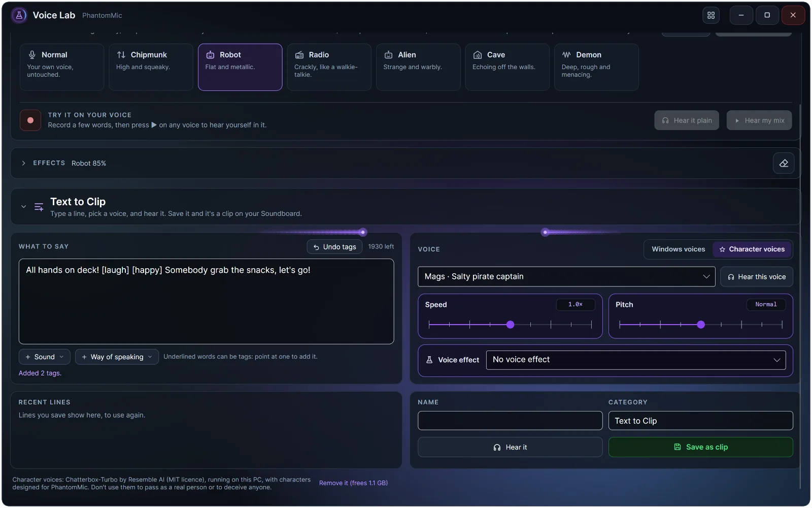This screenshot has height=508, width=812.
Task: Clear effects with the eraser icon
Action: click(x=784, y=163)
